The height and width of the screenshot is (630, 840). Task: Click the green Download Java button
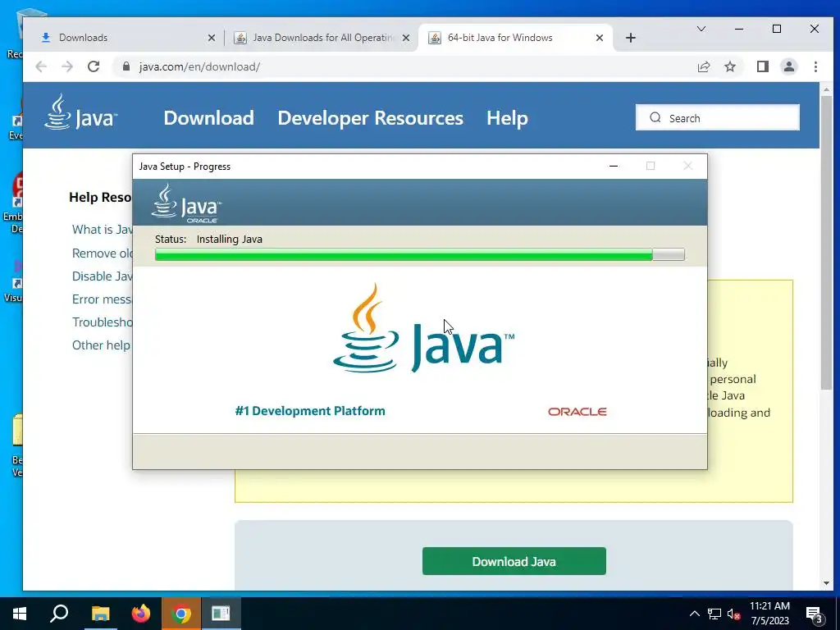[514, 561]
